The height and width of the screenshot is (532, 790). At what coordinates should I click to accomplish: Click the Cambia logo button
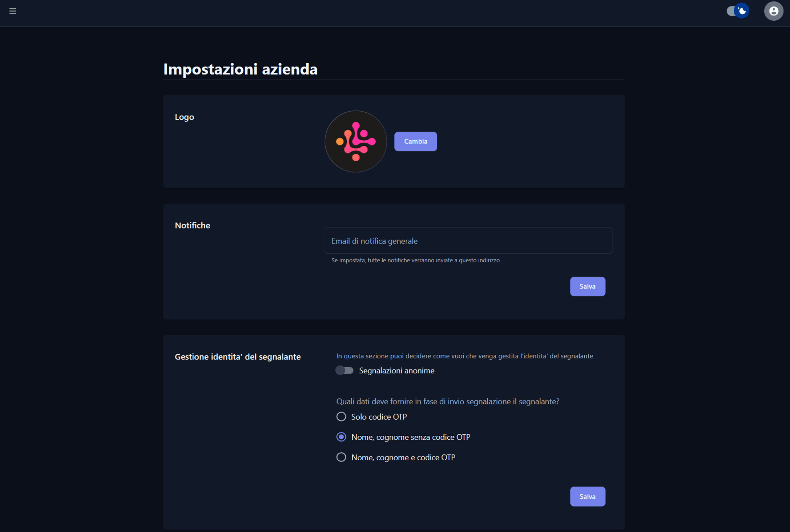click(415, 141)
